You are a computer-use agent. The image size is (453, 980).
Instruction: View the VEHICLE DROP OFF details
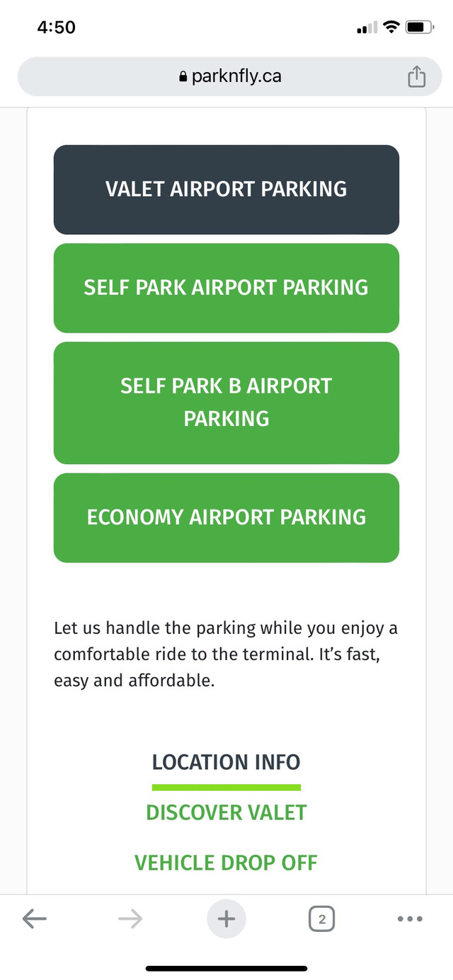(x=226, y=863)
